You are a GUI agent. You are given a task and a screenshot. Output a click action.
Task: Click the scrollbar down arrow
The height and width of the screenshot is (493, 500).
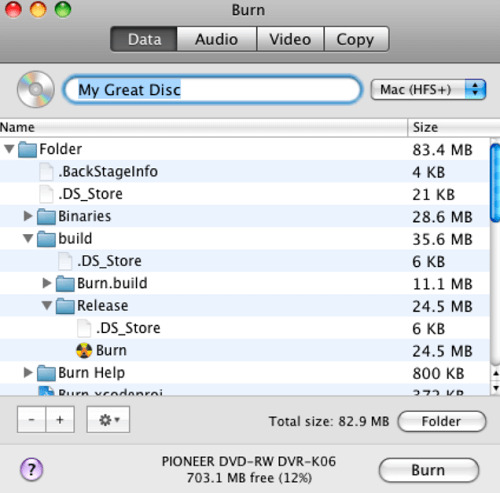pyautogui.click(x=496, y=388)
